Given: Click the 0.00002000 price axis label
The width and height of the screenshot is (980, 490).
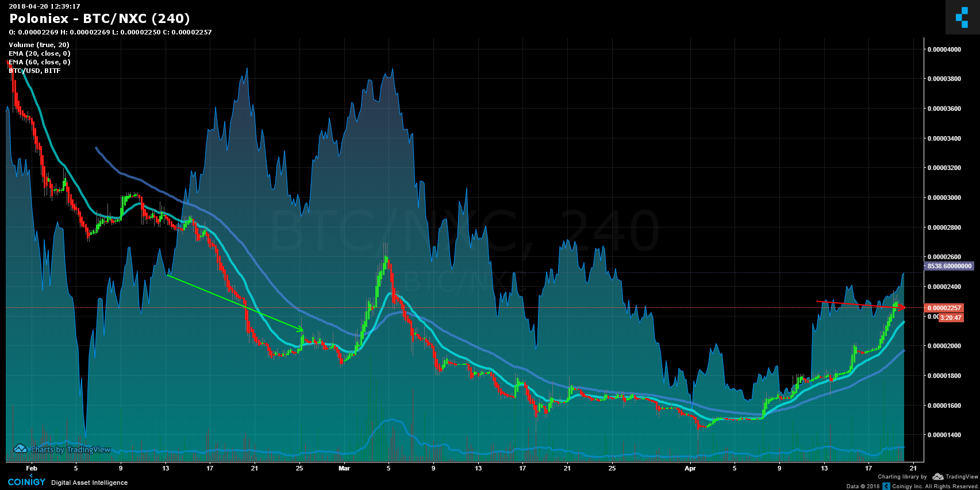Looking at the screenshot, I should (x=944, y=346).
